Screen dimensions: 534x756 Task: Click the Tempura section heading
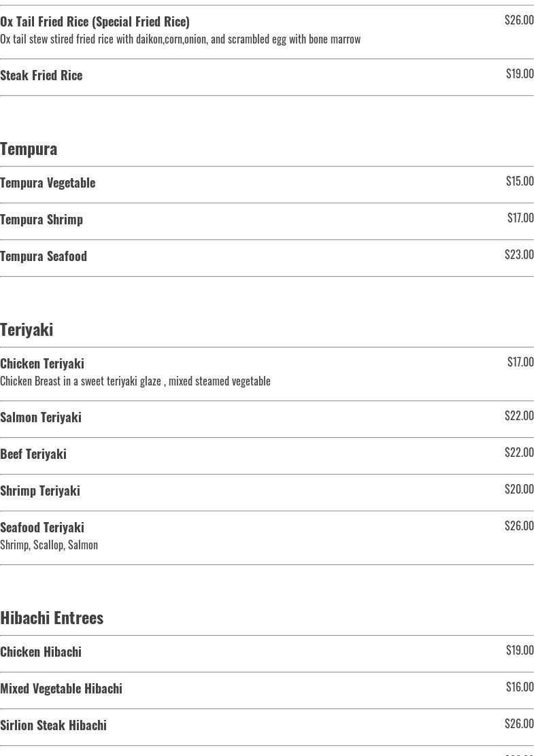click(x=29, y=148)
